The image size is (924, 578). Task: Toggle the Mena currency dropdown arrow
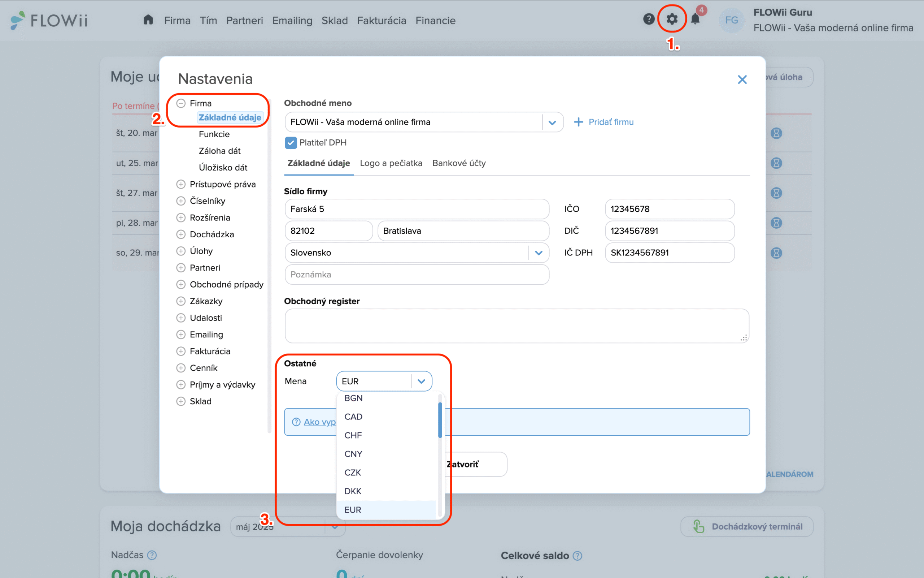click(421, 381)
